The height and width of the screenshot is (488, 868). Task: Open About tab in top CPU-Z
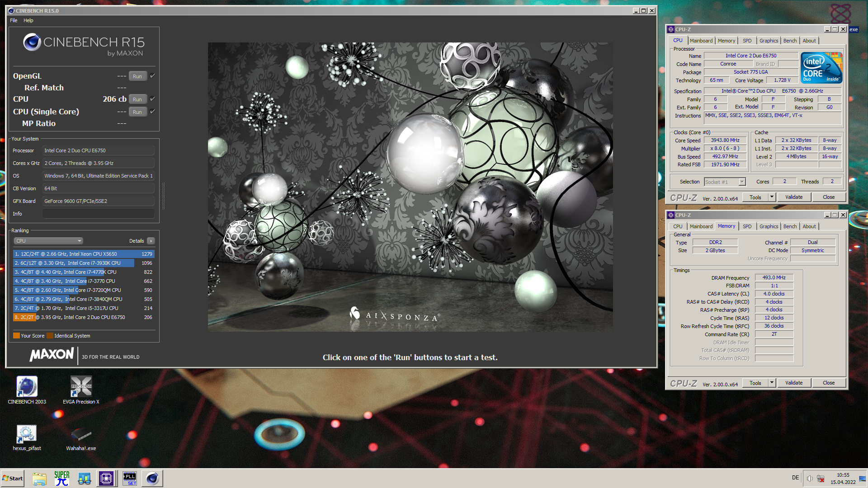coord(809,41)
